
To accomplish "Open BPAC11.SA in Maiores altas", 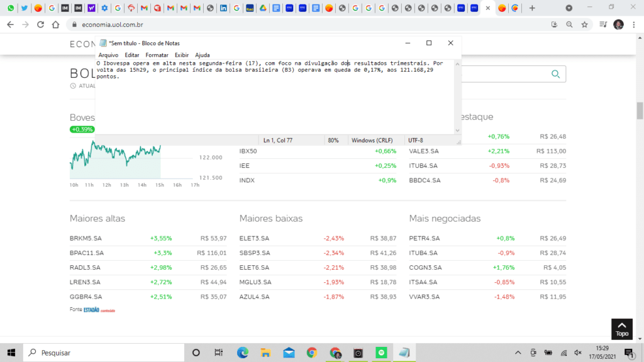I will (87, 253).
